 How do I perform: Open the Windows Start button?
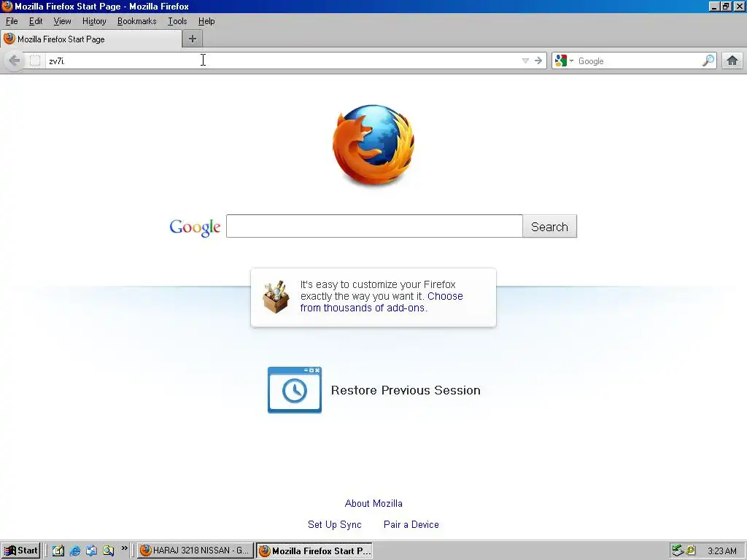click(x=20, y=551)
